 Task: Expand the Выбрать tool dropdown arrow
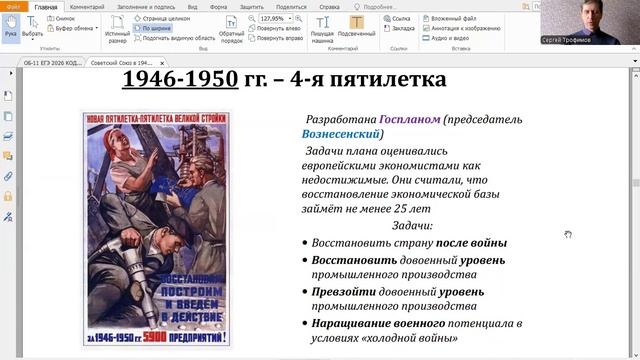point(32,40)
